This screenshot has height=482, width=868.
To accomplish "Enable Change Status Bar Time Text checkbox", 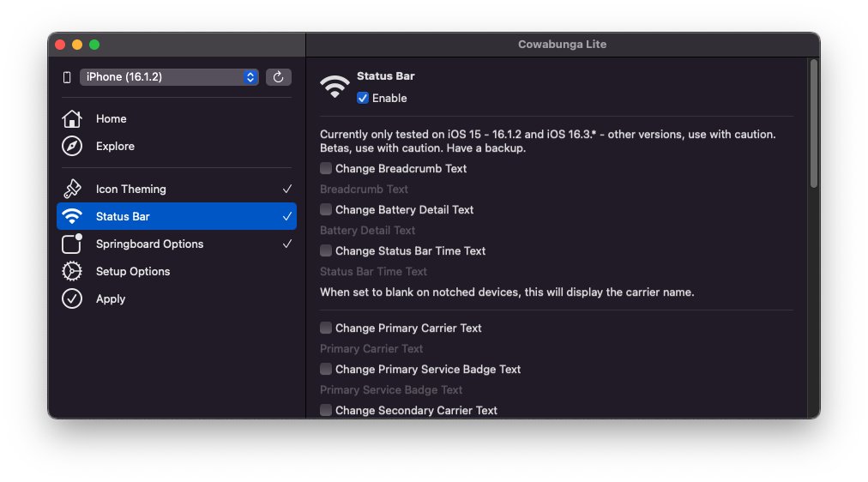I will (x=326, y=250).
